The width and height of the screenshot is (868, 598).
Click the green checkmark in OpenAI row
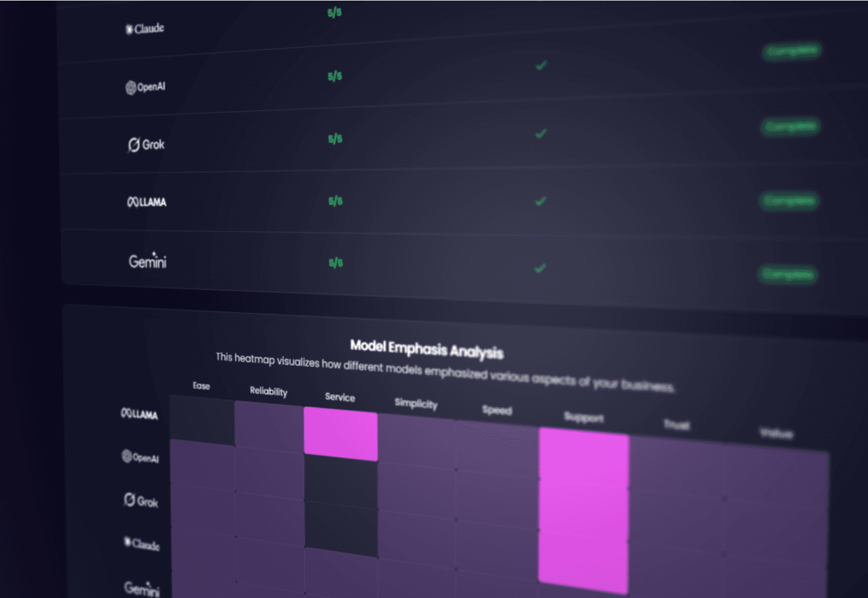(541, 66)
